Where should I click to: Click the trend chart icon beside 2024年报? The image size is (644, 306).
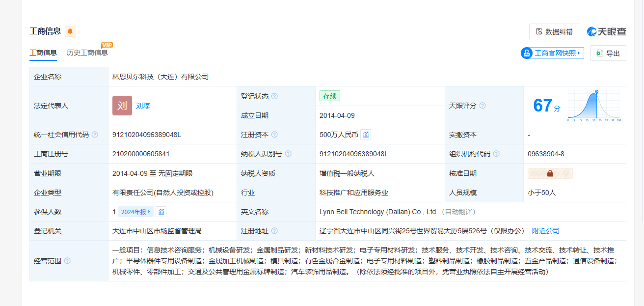(161, 212)
